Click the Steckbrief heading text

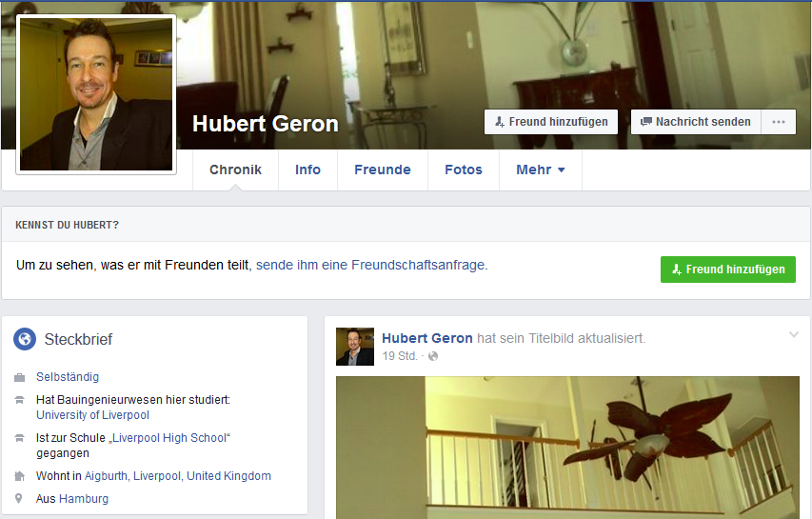78,339
